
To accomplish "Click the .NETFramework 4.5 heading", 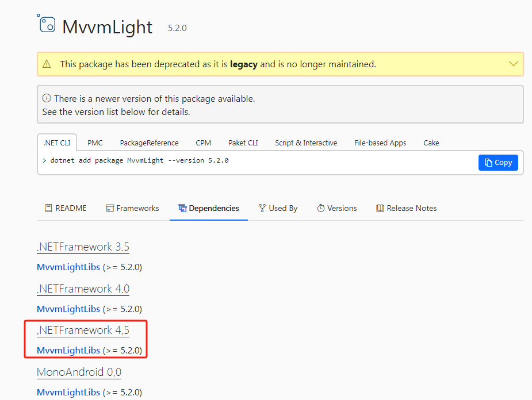I will 83,330.
